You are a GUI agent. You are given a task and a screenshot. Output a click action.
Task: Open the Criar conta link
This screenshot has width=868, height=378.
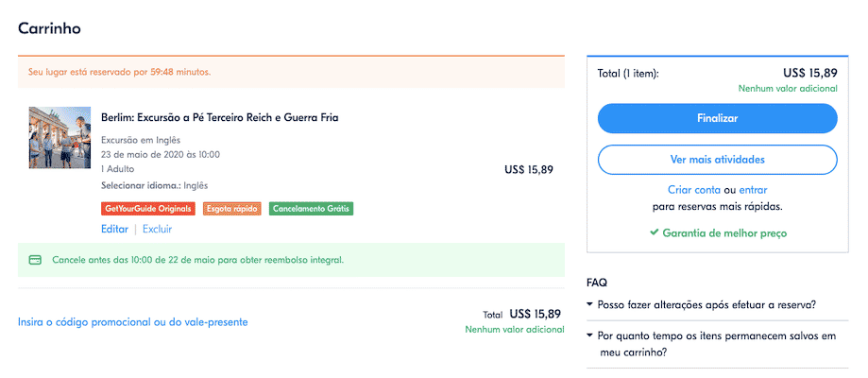pos(694,190)
